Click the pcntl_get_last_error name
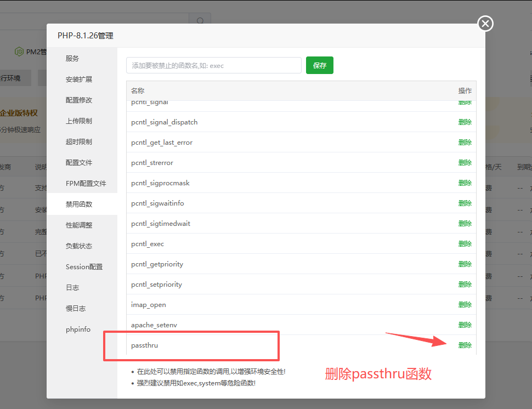The image size is (532, 409). tap(161, 143)
